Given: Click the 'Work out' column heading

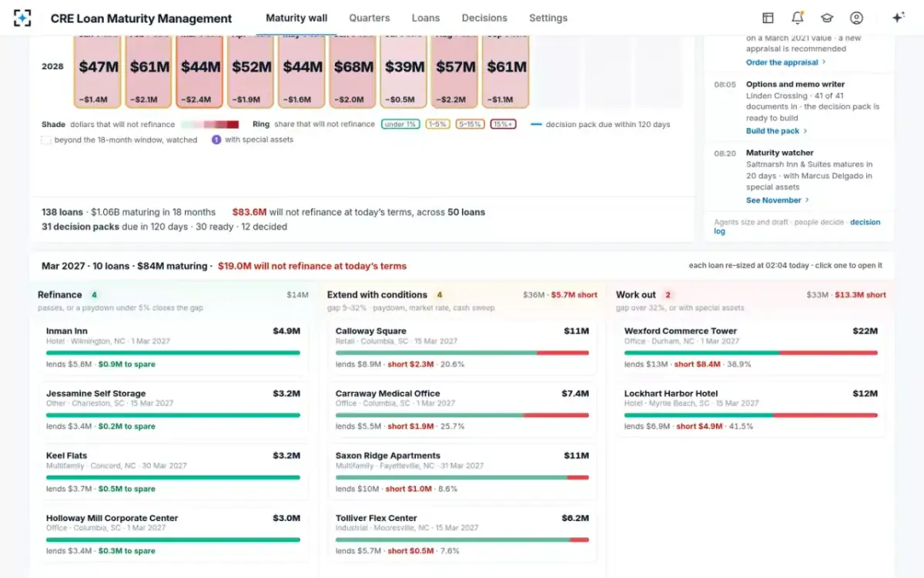Looking at the screenshot, I should pyautogui.click(x=636, y=294).
